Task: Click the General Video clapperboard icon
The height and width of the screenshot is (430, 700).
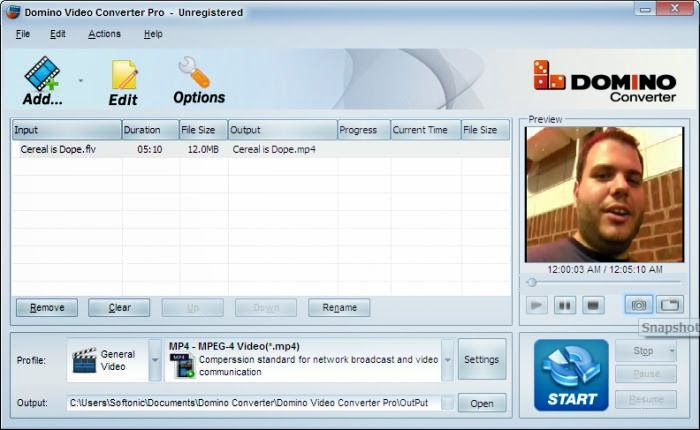Action: [x=84, y=360]
